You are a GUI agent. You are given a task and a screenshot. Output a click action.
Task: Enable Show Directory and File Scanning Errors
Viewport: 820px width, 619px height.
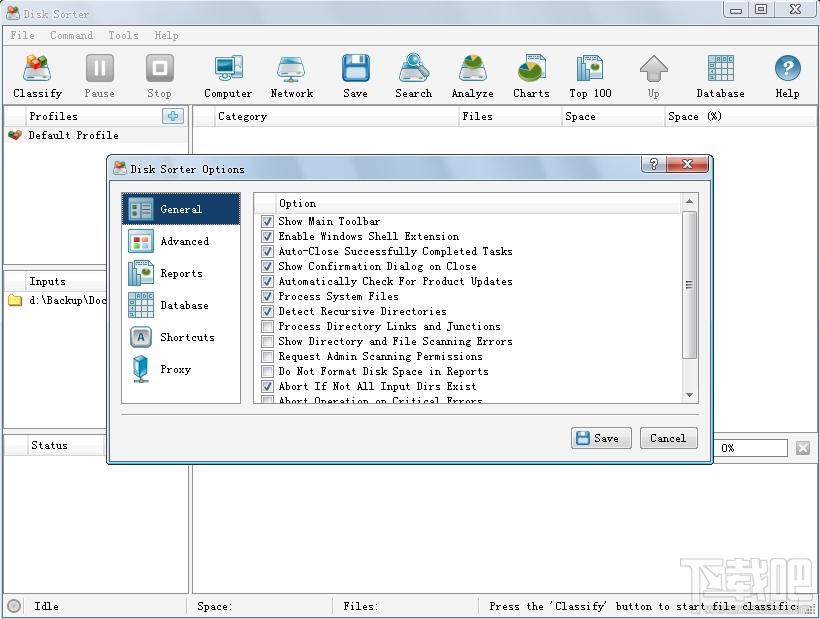pos(267,341)
